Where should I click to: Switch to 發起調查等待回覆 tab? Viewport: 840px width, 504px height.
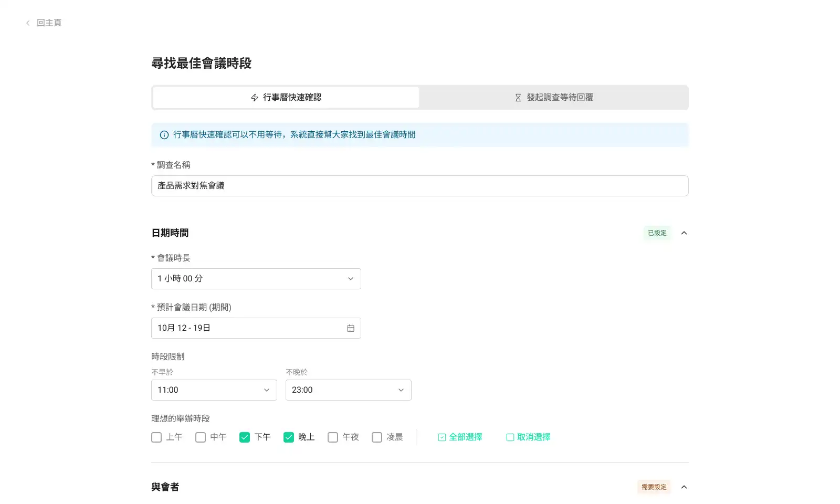pos(554,98)
